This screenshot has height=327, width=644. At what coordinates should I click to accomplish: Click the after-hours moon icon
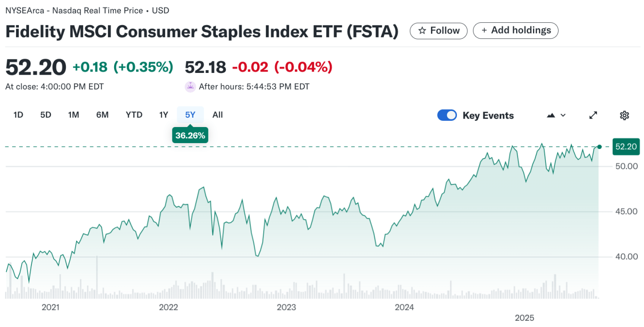click(x=190, y=86)
